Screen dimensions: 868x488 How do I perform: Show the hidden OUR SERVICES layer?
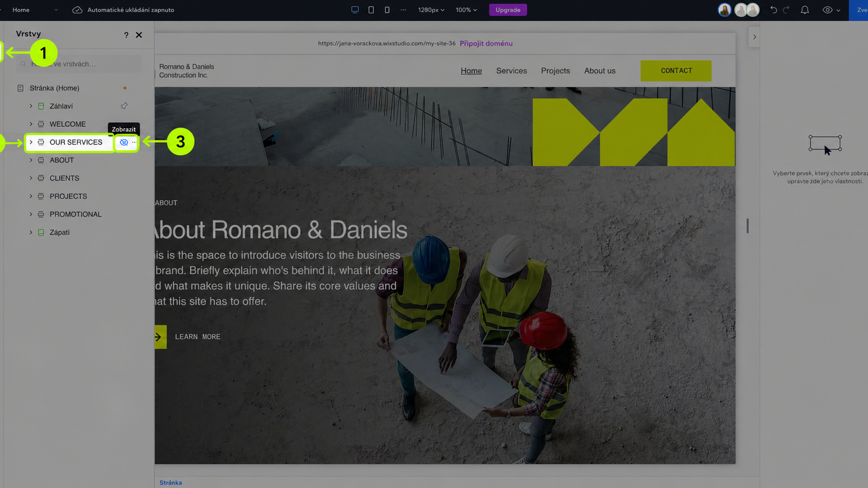pyautogui.click(x=124, y=143)
